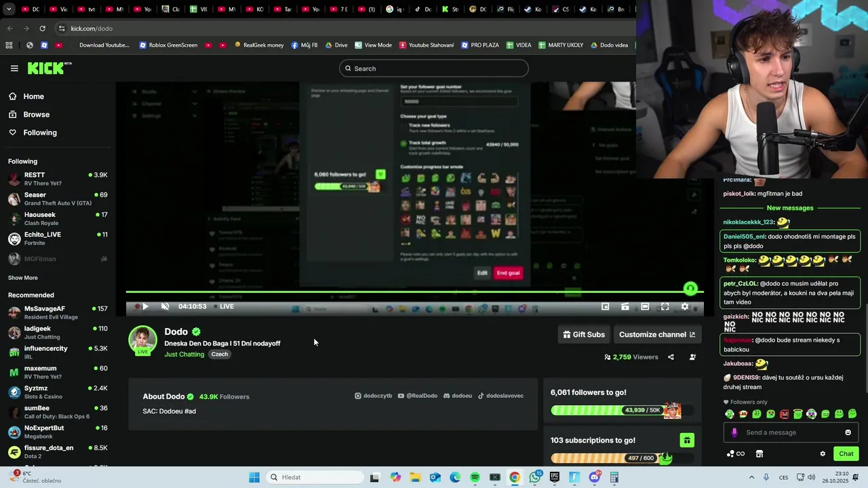Viewport: 868px width, 488px height.
Task: Open the dodoslavovec TikTok link
Action: point(500,396)
